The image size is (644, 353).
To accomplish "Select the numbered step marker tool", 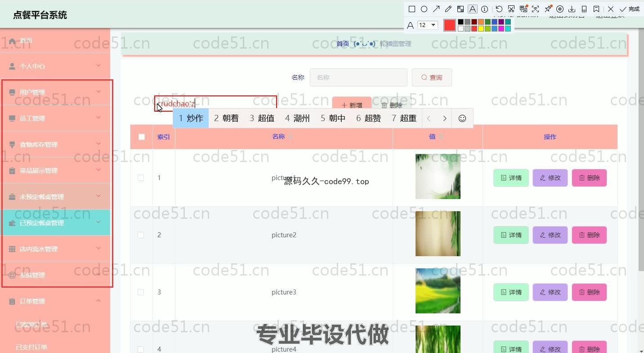I will pyautogui.click(x=485, y=9).
